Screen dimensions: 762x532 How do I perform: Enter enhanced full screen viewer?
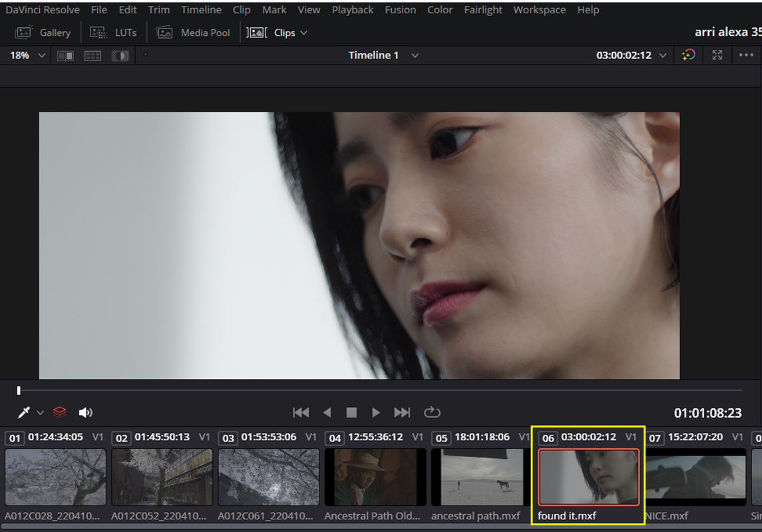point(717,55)
